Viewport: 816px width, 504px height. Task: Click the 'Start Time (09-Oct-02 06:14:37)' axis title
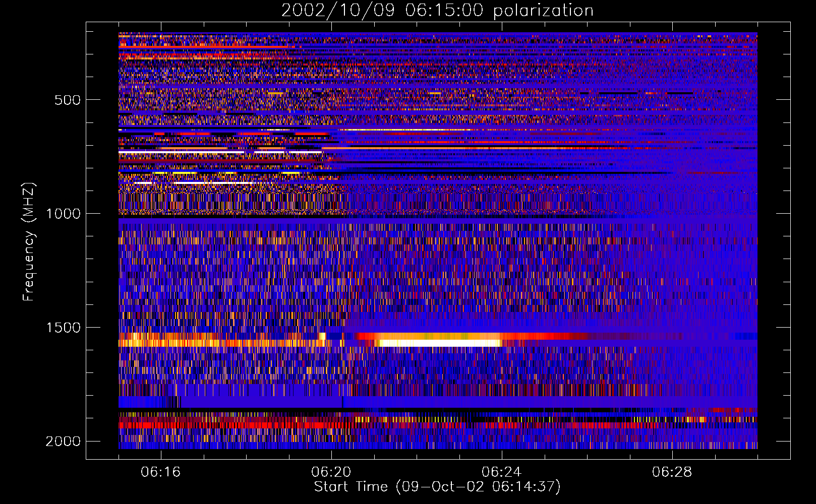coord(437,487)
